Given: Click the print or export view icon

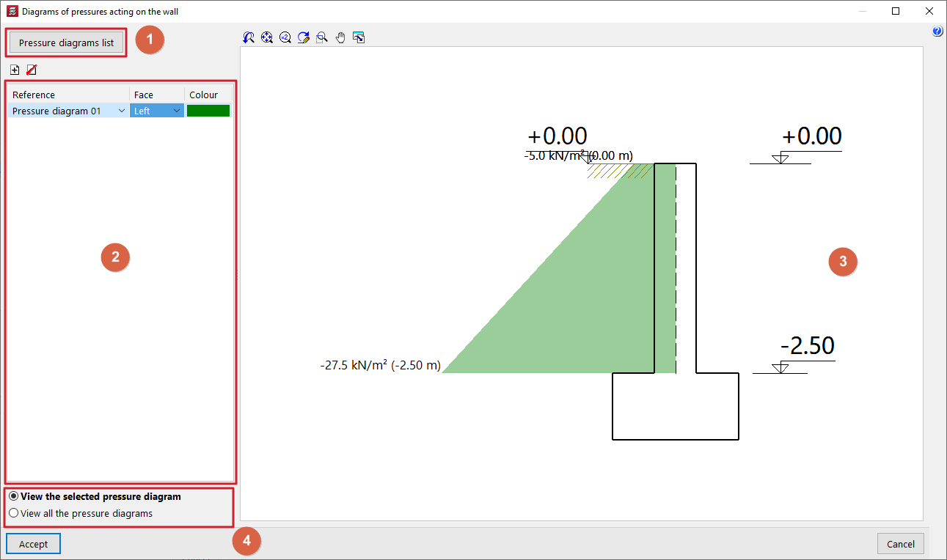Looking at the screenshot, I should [359, 37].
